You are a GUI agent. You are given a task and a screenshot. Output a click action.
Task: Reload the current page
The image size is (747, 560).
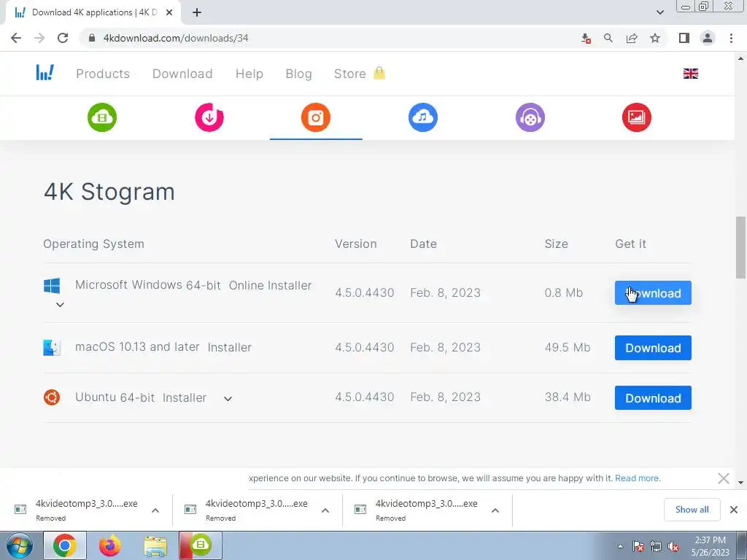(x=63, y=38)
